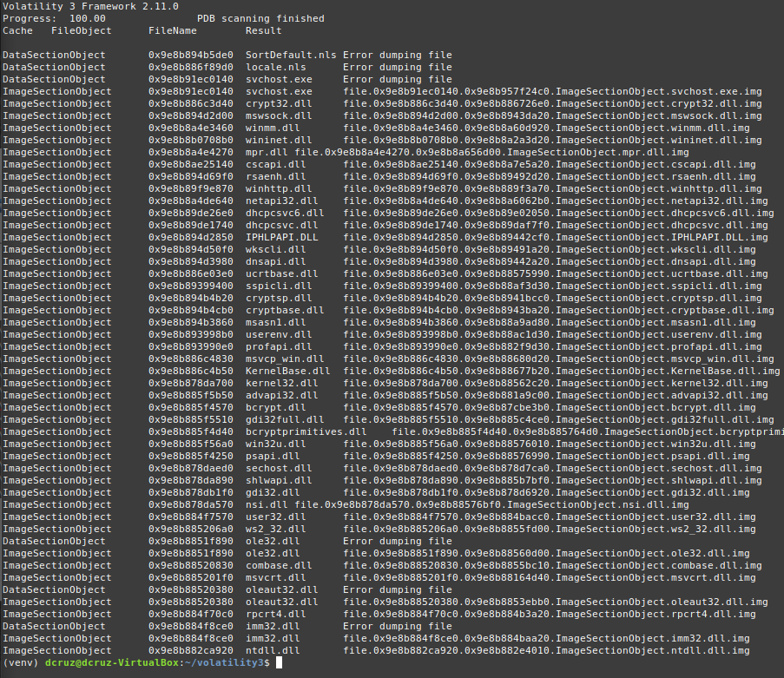784x678 pixels.
Task: Click the 'FileObject' column header
Action: (81, 30)
